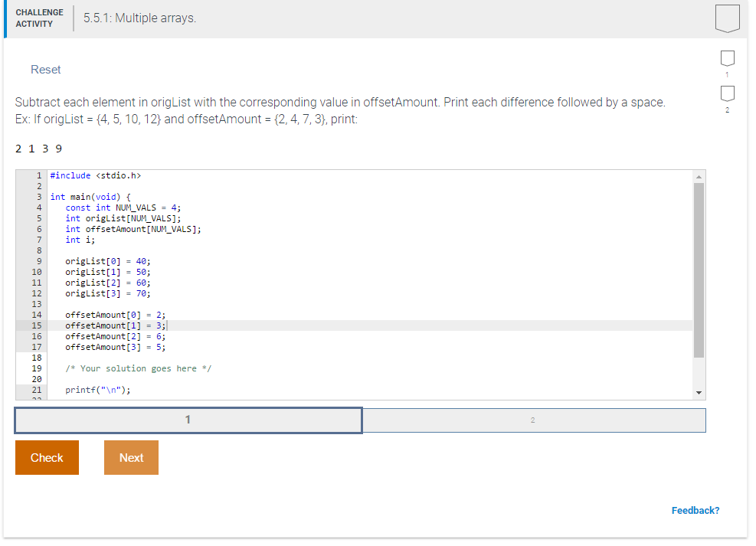
Task: Click the orange Check button
Action: pyautogui.click(x=47, y=457)
